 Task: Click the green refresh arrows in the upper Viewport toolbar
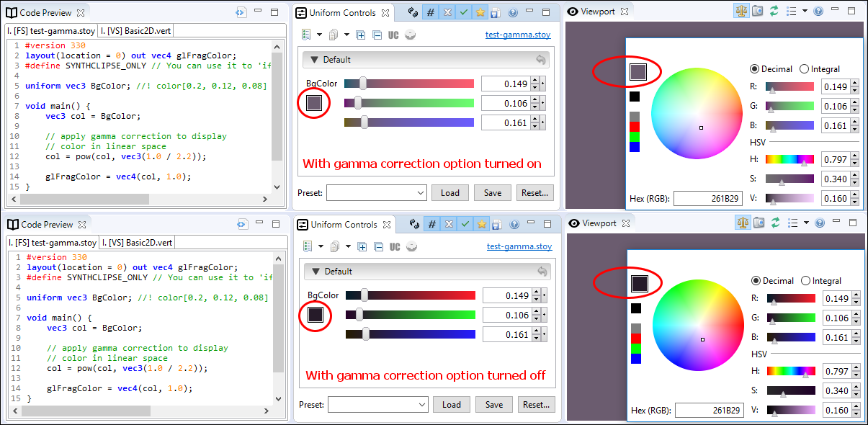click(774, 12)
